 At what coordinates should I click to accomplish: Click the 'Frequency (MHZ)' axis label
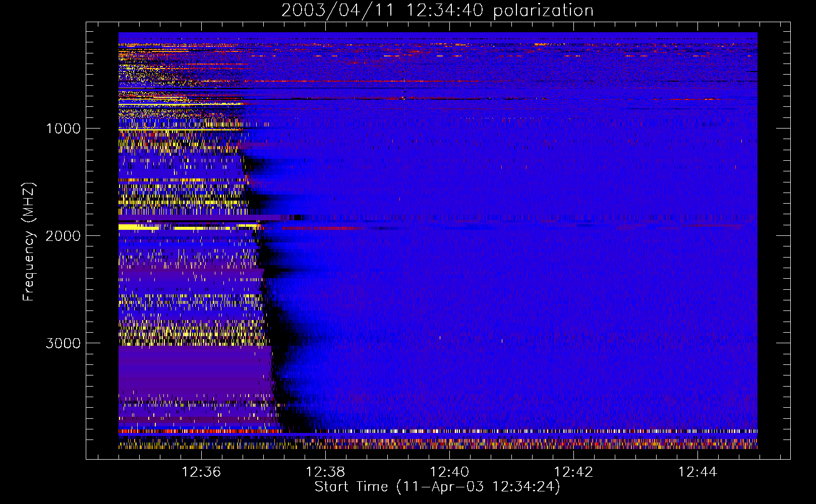[x=29, y=242]
